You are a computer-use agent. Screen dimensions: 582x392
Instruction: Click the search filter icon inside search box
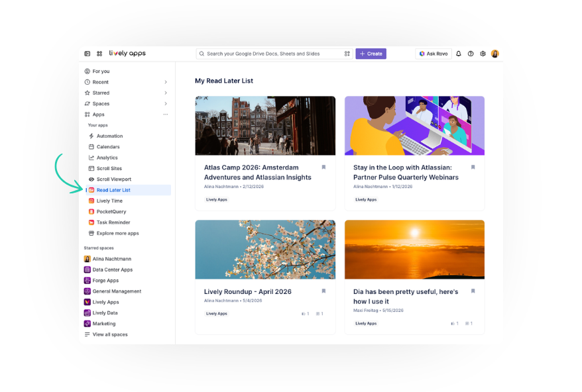click(347, 54)
